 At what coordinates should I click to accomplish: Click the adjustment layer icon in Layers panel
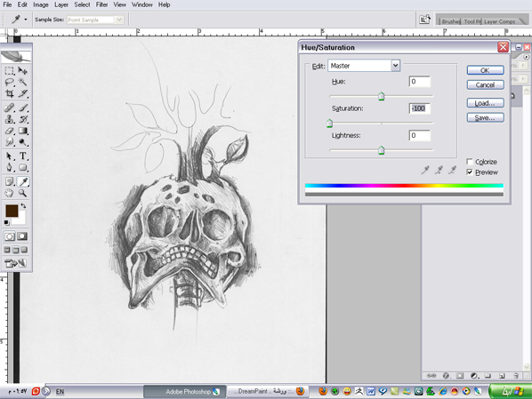(474, 376)
